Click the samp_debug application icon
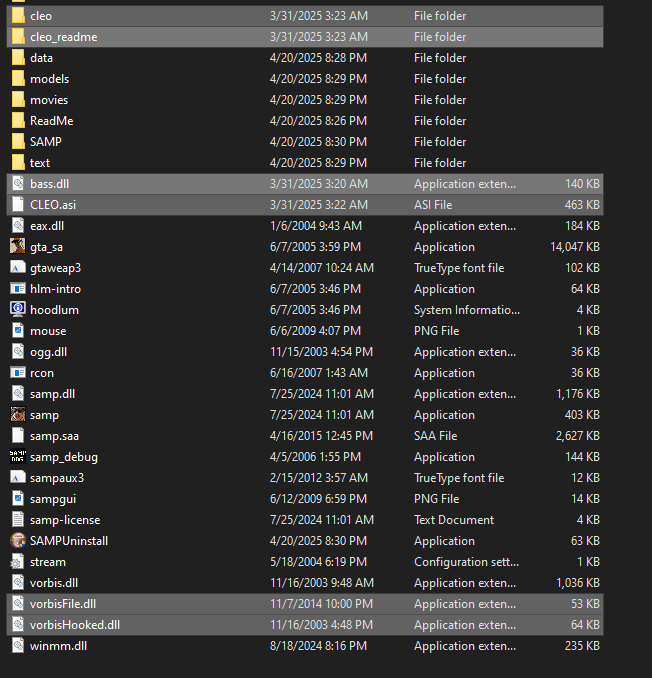Image resolution: width=652 pixels, height=678 pixels. (x=18, y=457)
